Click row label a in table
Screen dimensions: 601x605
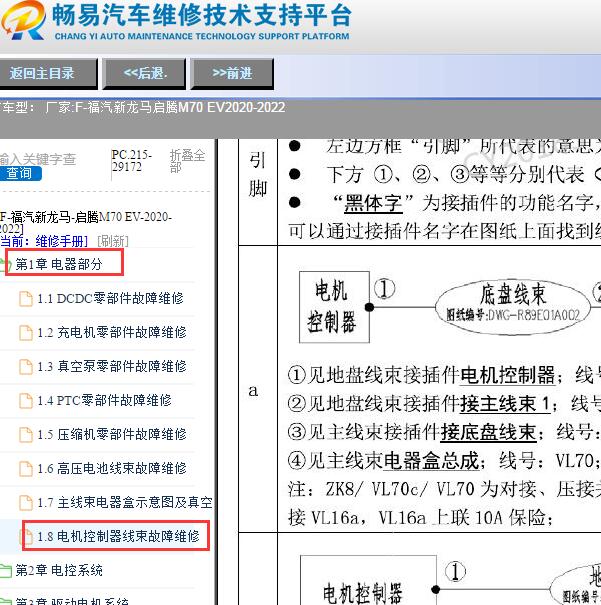pyautogui.click(x=253, y=390)
